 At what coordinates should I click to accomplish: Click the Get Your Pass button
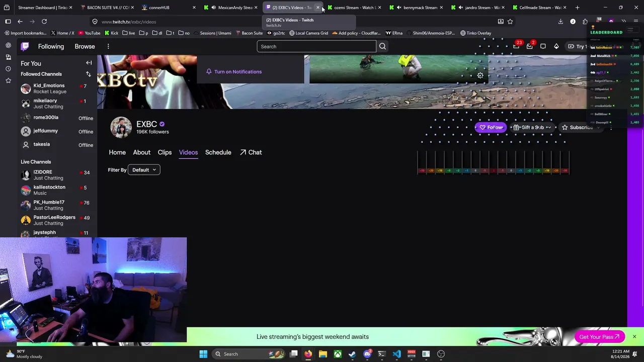click(599, 337)
